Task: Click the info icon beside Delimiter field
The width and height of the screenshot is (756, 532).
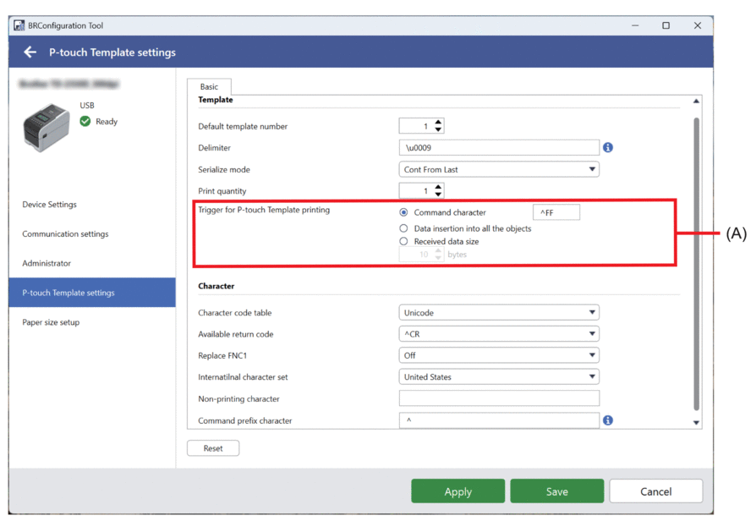Action: coord(607,148)
